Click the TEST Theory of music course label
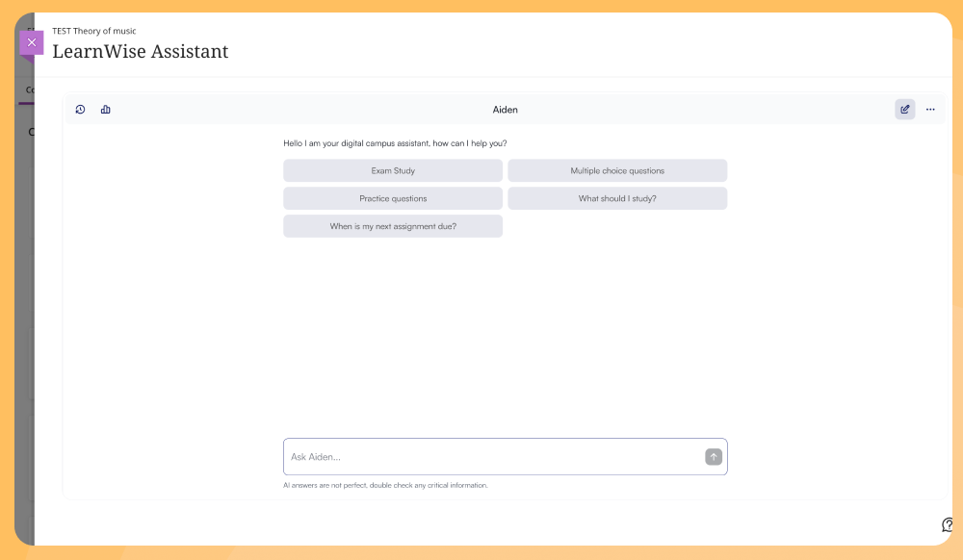This screenshot has width=963, height=560. point(94,31)
